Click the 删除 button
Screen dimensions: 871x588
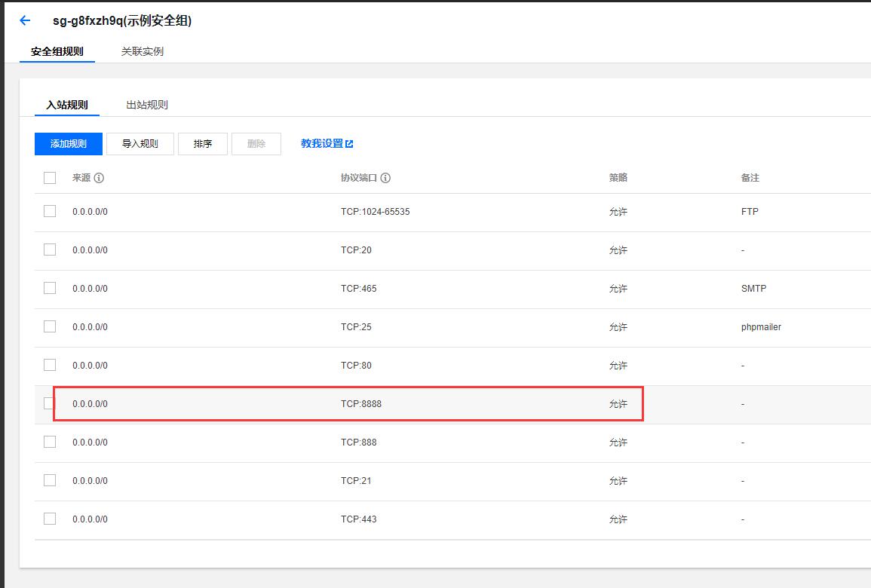click(256, 144)
